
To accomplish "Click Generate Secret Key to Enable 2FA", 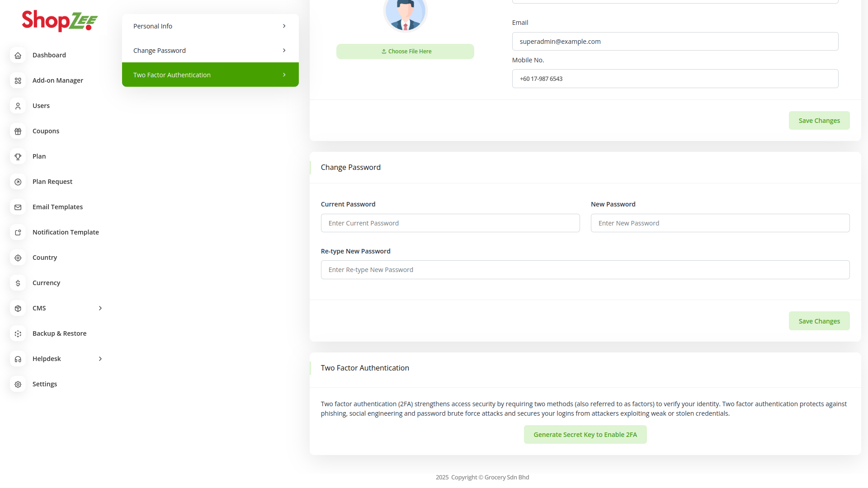I will tap(585, 435).
